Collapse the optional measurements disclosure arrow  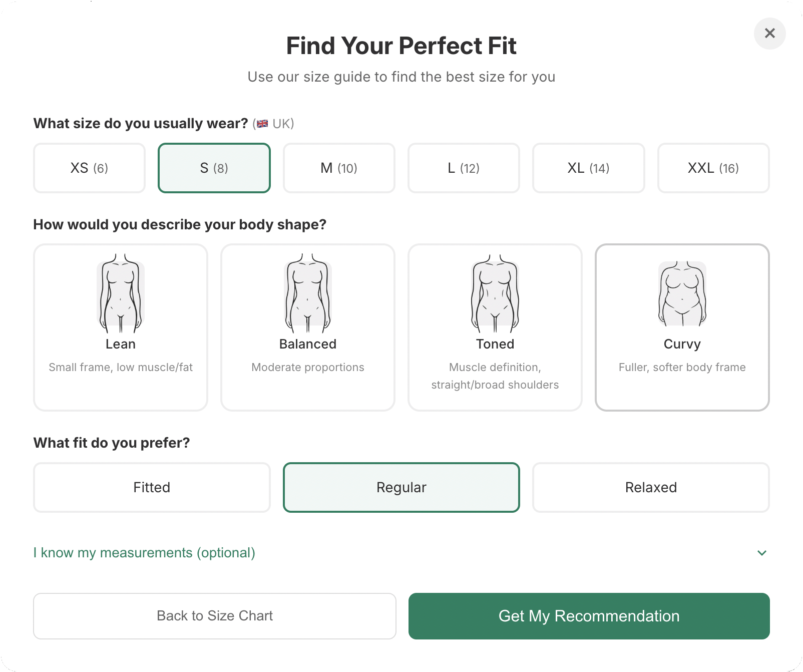(x=761, y=553)
